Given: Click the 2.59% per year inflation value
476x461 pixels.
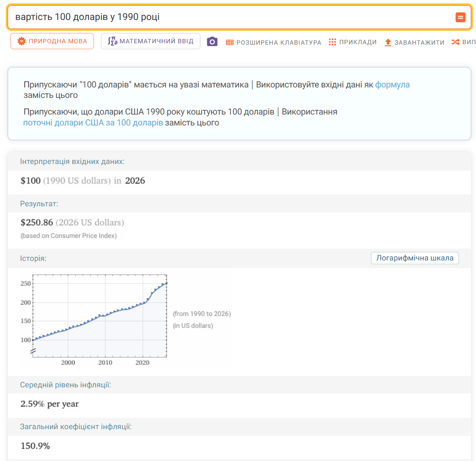Looking at the screenshot, I should [x=49, y=404].
